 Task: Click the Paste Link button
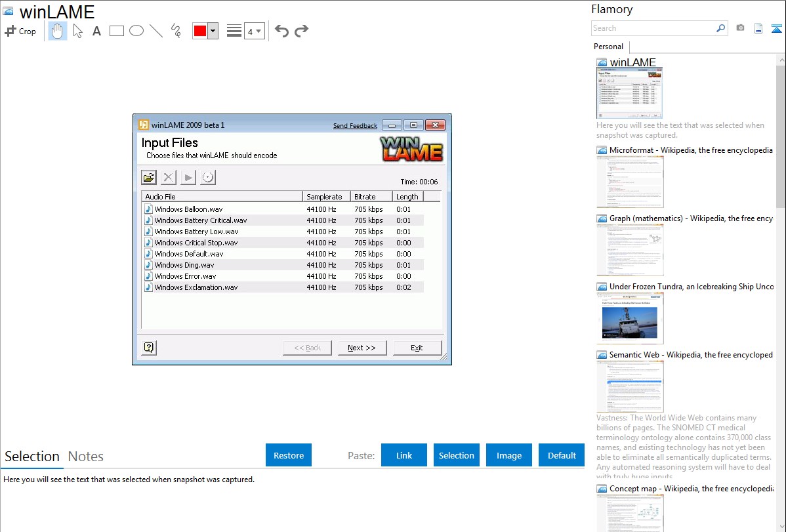click(404, 455)
